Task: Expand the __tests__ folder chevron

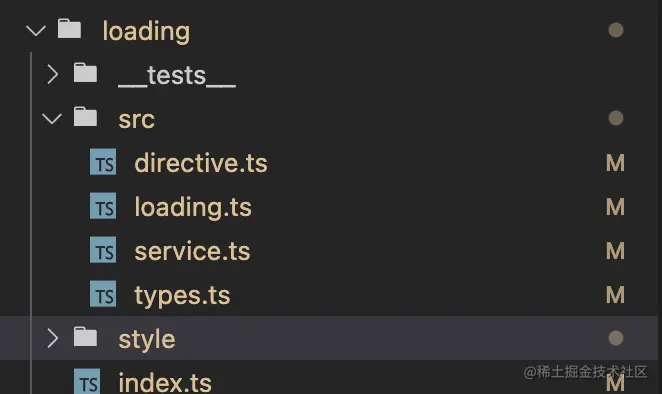Action: pyautogui.click(x=52, y=74)
